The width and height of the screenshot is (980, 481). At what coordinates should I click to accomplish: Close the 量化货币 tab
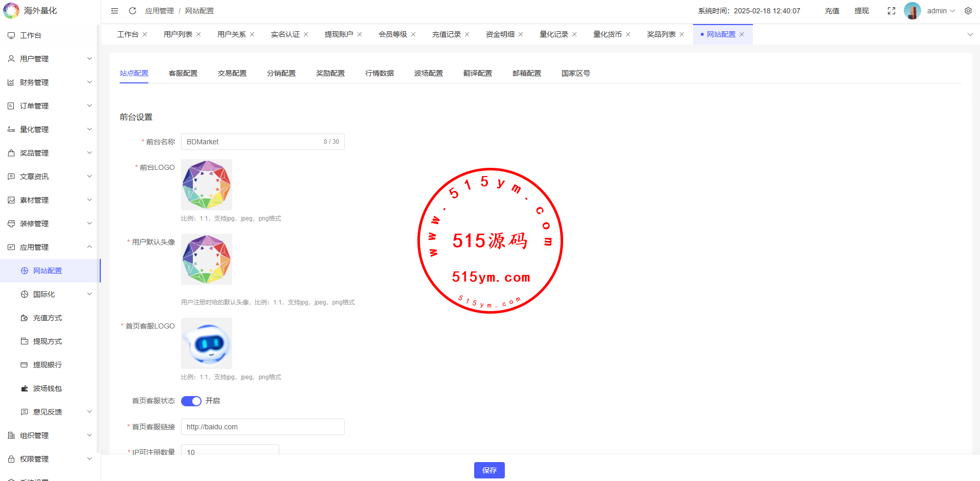click(x=628, y=34)
